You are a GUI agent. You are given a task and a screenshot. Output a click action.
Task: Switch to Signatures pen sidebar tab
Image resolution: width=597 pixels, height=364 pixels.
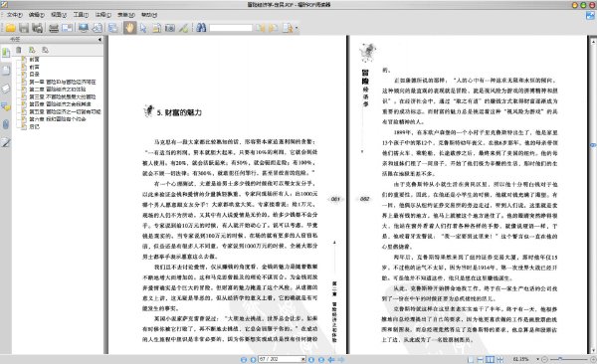click(6, 142)
